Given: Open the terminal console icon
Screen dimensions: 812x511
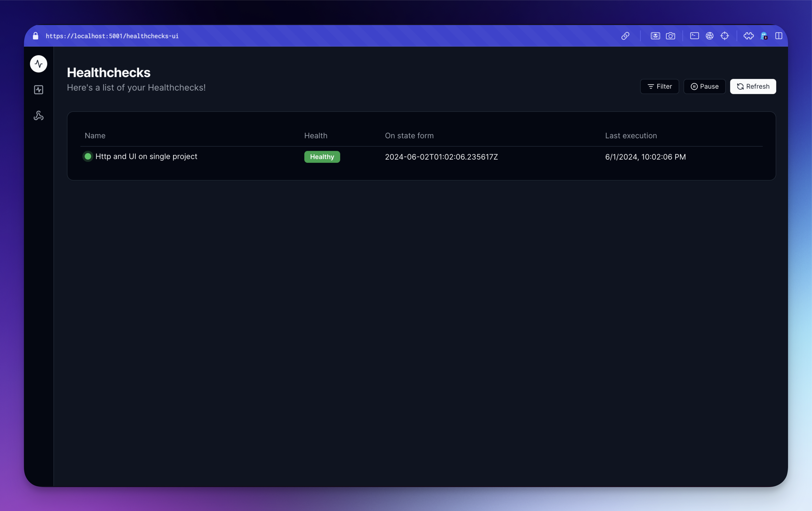Looking at the screenshot, I should pos(694,36).
